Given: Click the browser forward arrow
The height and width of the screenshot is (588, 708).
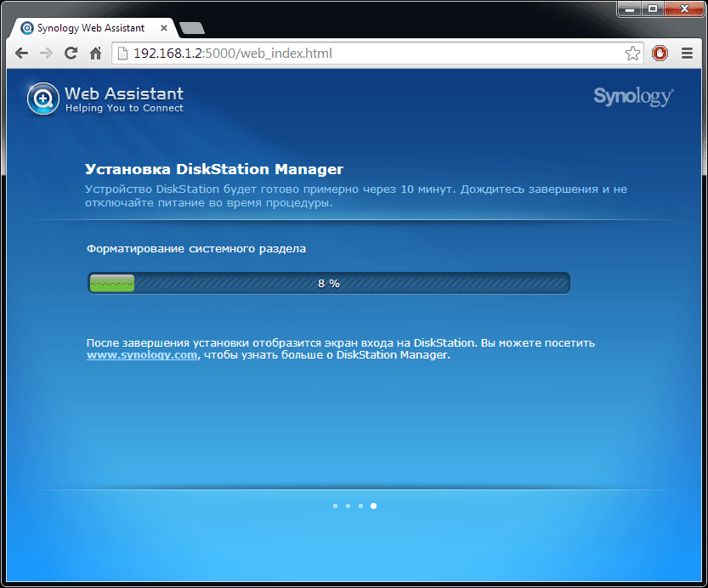Looking at the screenshot, I should (46, 54).
